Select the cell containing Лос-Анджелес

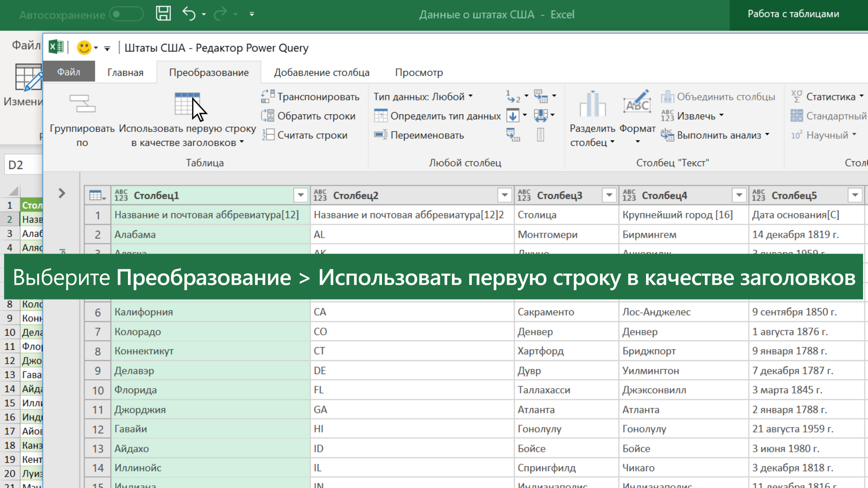(x=684, y=312)
